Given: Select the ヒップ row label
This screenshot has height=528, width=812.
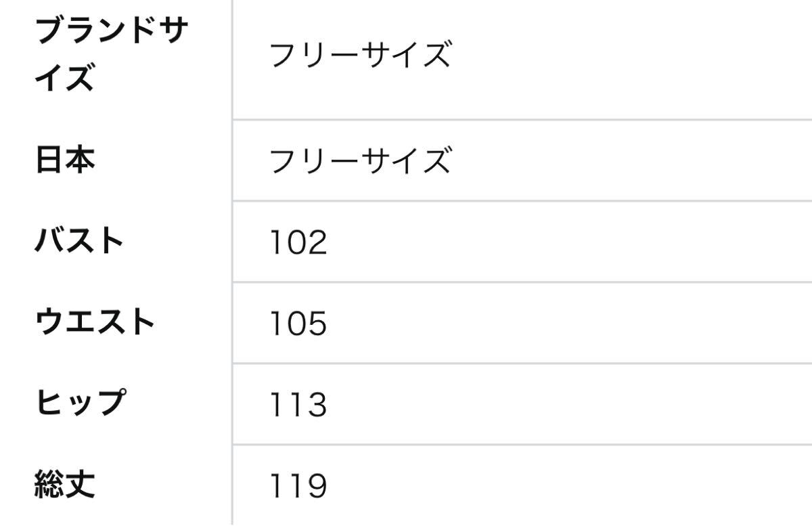Looking at the screenshot, I should (80, 404).
